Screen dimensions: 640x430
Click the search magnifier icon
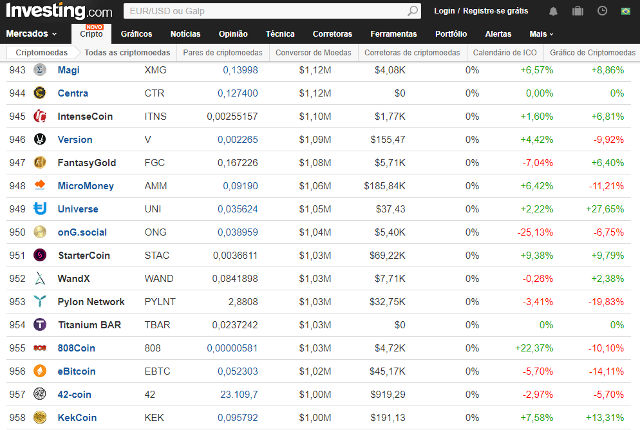[413, 11]
